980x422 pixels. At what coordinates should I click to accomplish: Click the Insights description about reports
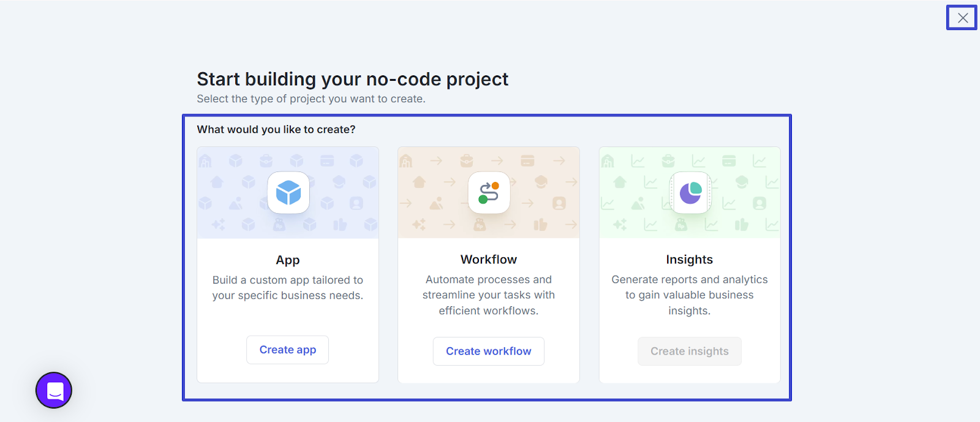click(x=690, y=295)
